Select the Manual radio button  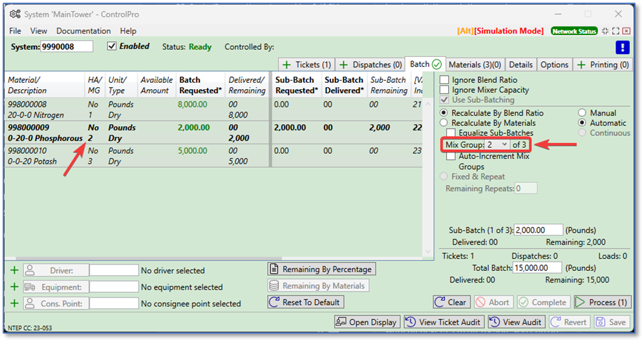click(x=582, y=113)
